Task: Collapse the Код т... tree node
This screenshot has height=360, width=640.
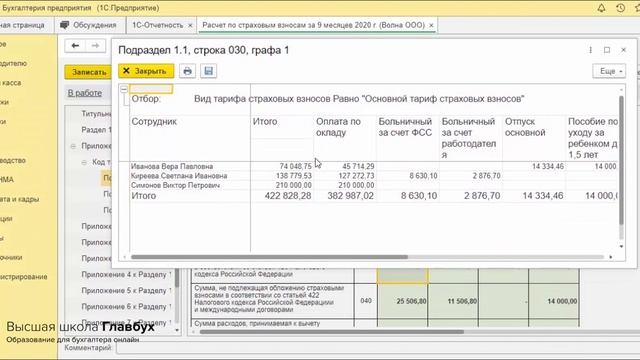Action: click(84, 162)
